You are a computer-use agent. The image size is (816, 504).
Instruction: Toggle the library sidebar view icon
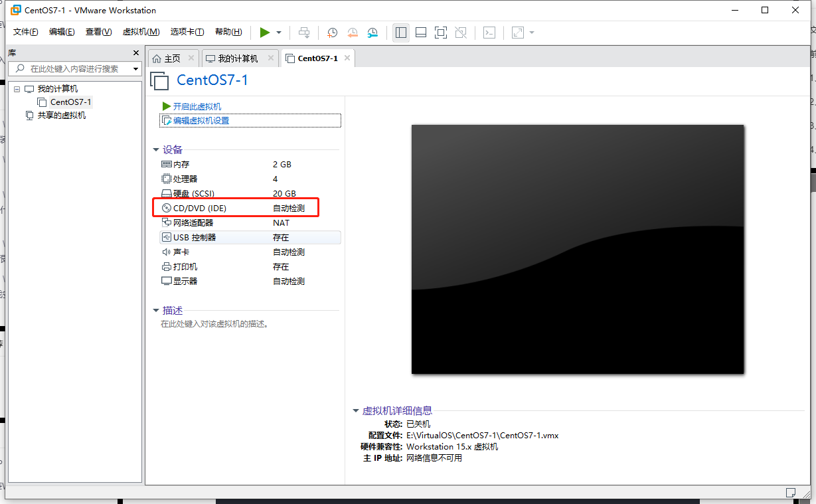[x=400, y=32]
